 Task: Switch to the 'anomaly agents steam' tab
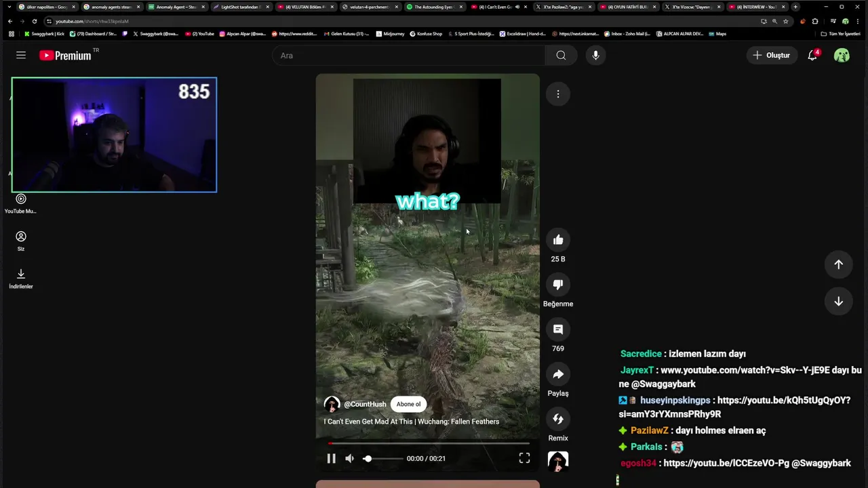(111, 7)
